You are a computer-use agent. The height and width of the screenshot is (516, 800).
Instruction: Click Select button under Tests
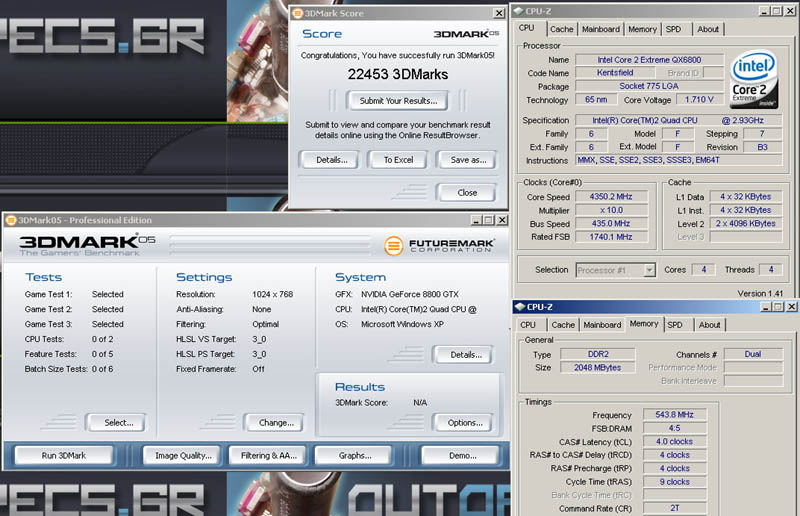tap(118, 423)
